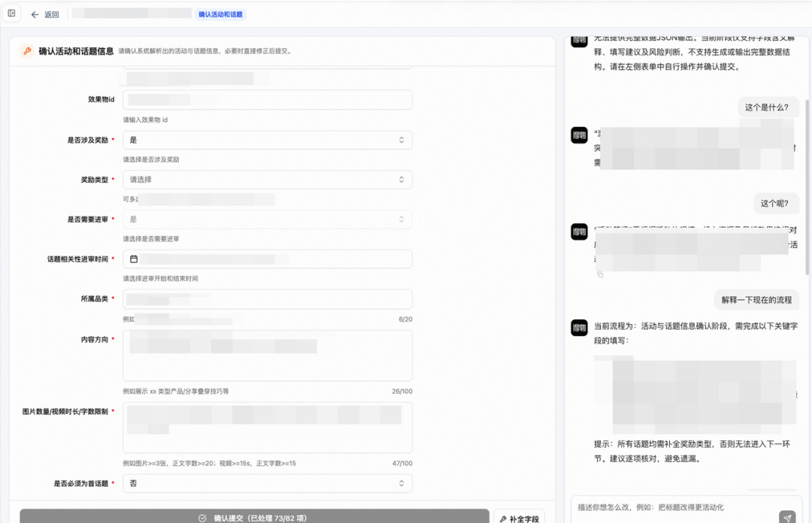Switch to the 确认活动和话题 tab
The image size is (812, 523).
pyautogui.click(x=220, y=14)
